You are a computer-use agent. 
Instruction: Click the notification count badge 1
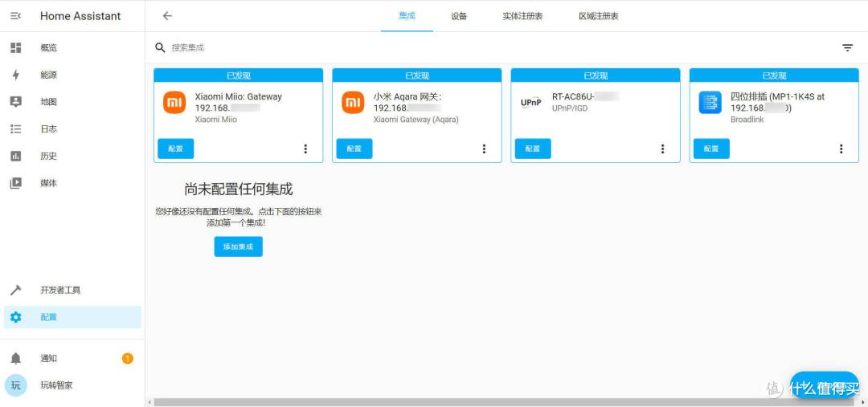coord(127,358)
